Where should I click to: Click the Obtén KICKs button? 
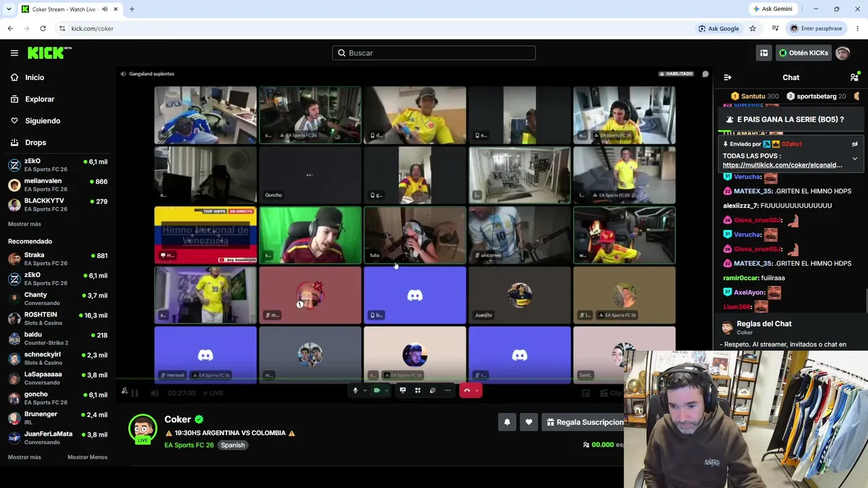pos(804,53)
